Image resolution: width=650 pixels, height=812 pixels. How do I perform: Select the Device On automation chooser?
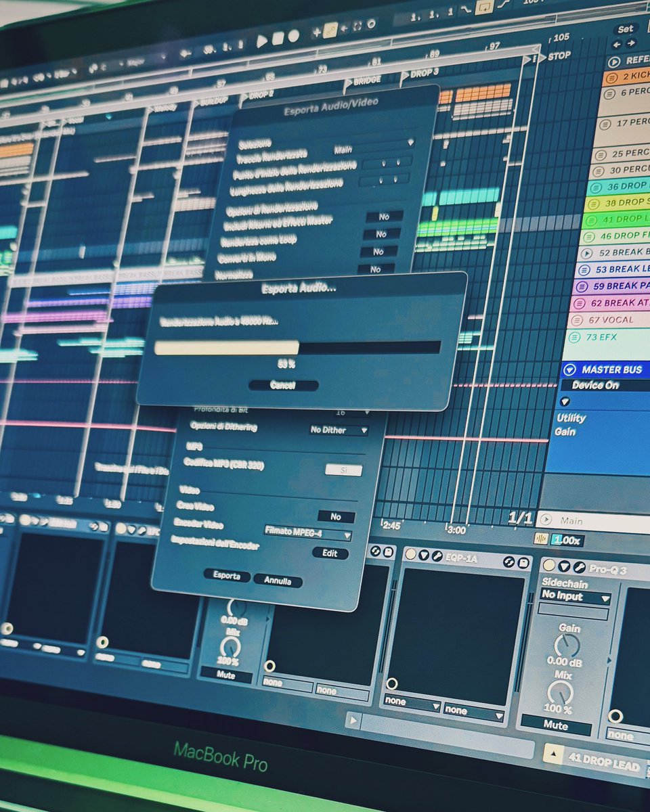pyautogui.click(x=605, y=385)
